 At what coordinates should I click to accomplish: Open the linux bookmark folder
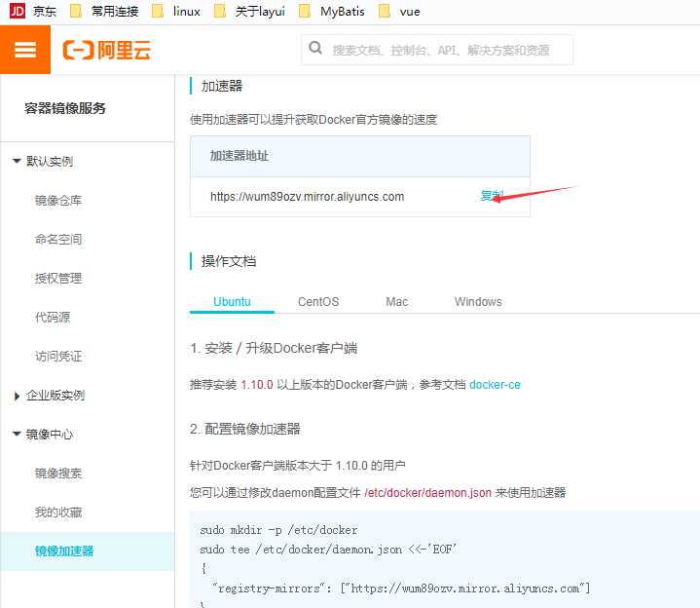(176, 11)
